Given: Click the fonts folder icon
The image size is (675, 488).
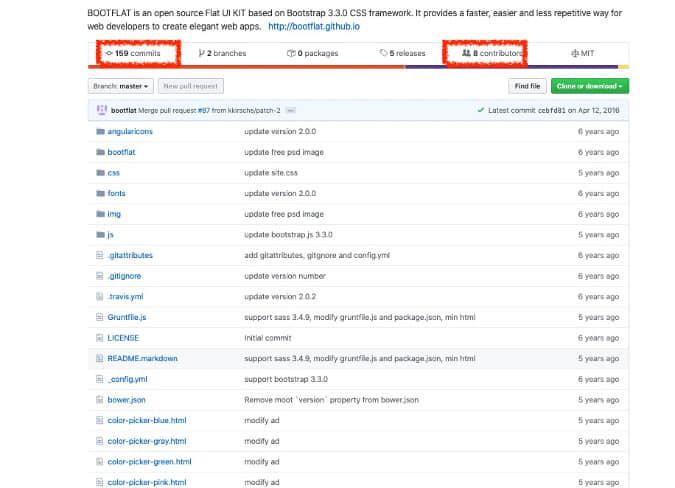Looking at the screenshot, I should (x=99, y=193).
